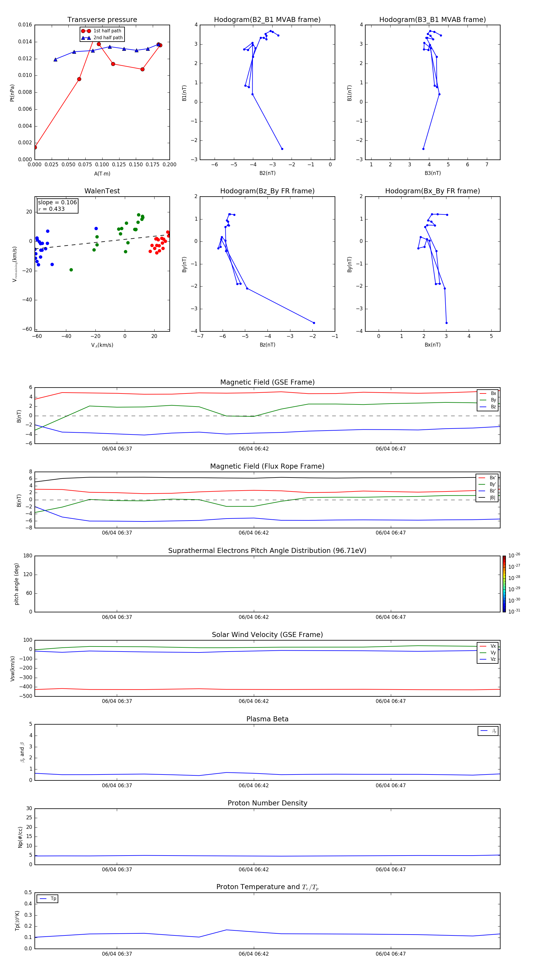Screen dimensions: 535x980
Task: Click the "B2(nT)" x-axis label
Action: pyautogui.click(x=267, y=173)
